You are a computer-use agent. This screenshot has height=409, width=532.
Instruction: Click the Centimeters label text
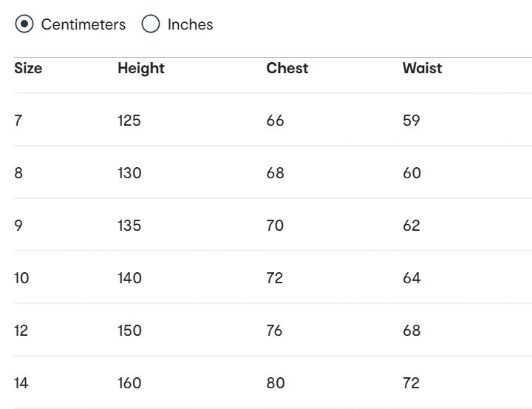click(83, 24)
